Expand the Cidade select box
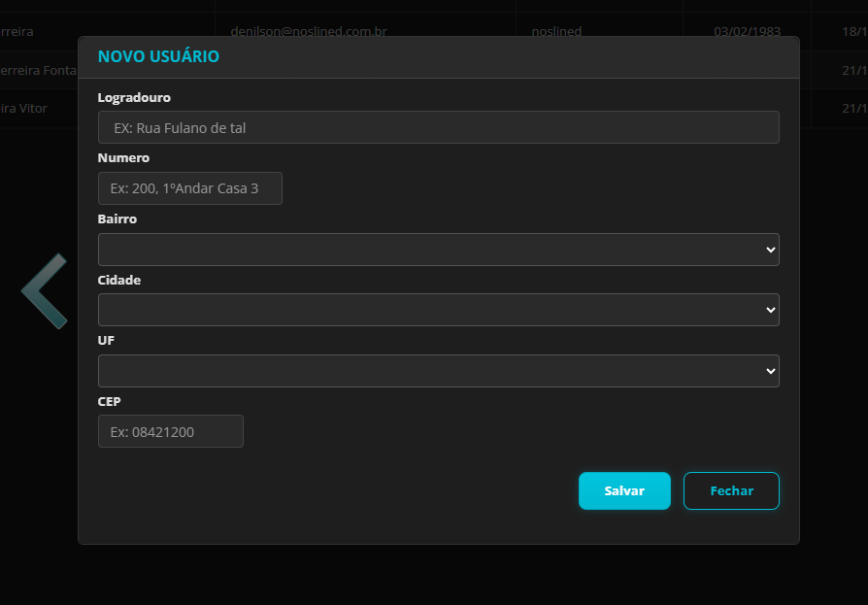This screenshot has width=868, height=605. coord(438,310)
